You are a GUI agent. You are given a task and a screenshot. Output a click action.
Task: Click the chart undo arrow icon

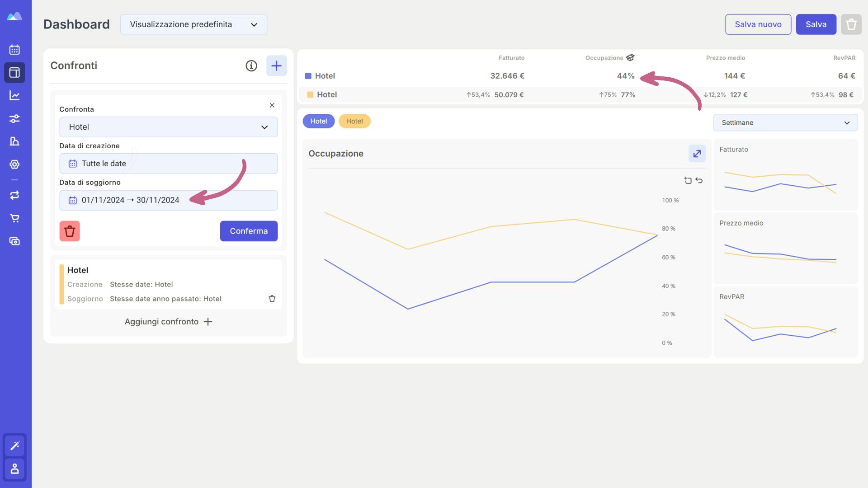pyautogui.click(x=699, y=180)
